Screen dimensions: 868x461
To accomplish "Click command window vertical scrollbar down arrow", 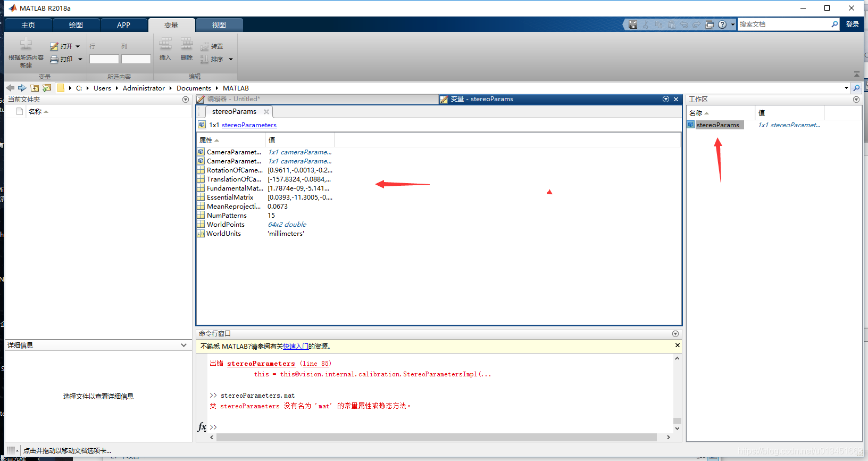I will (677, 428).
